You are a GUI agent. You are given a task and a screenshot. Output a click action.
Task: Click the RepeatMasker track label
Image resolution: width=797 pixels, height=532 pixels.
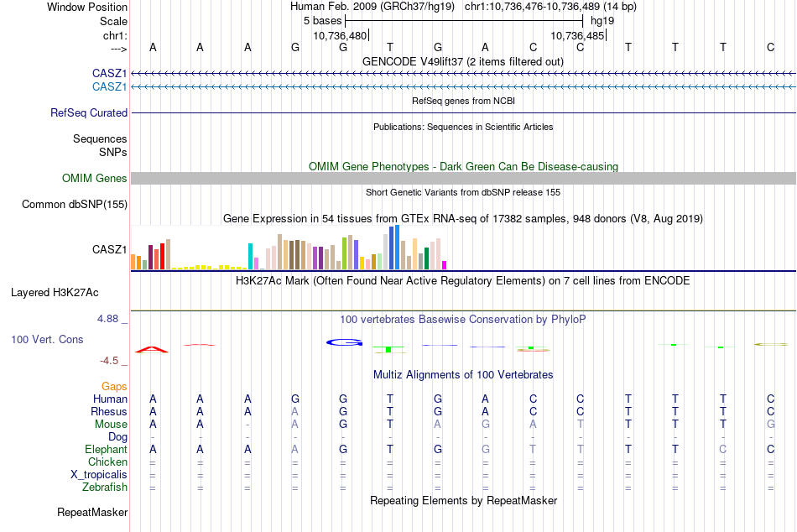[92, 512]
